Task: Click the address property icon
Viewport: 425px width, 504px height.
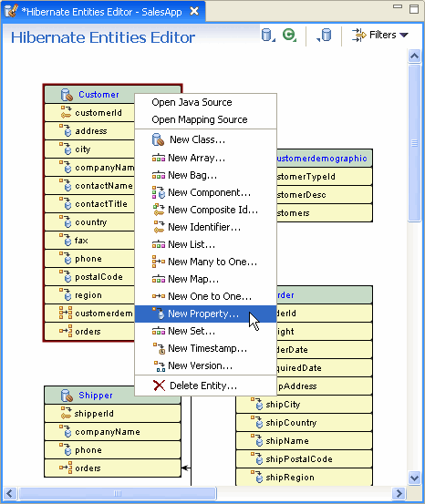Action: tap(66, 130)
